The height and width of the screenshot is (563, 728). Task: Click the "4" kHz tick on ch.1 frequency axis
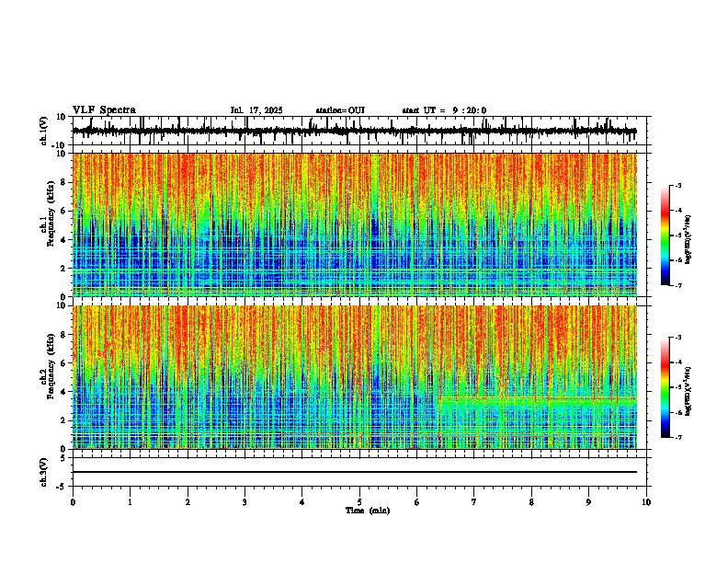pos(63,240)
